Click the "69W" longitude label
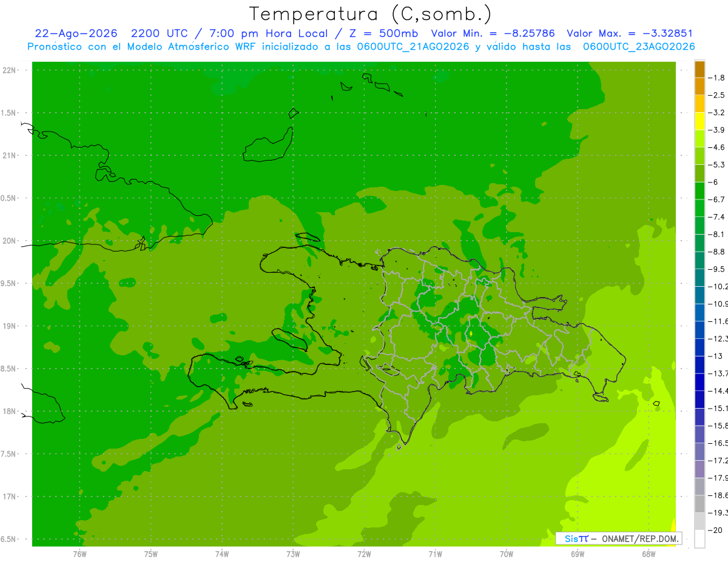Viewport: 728px width, 562px height. [577, 554]
